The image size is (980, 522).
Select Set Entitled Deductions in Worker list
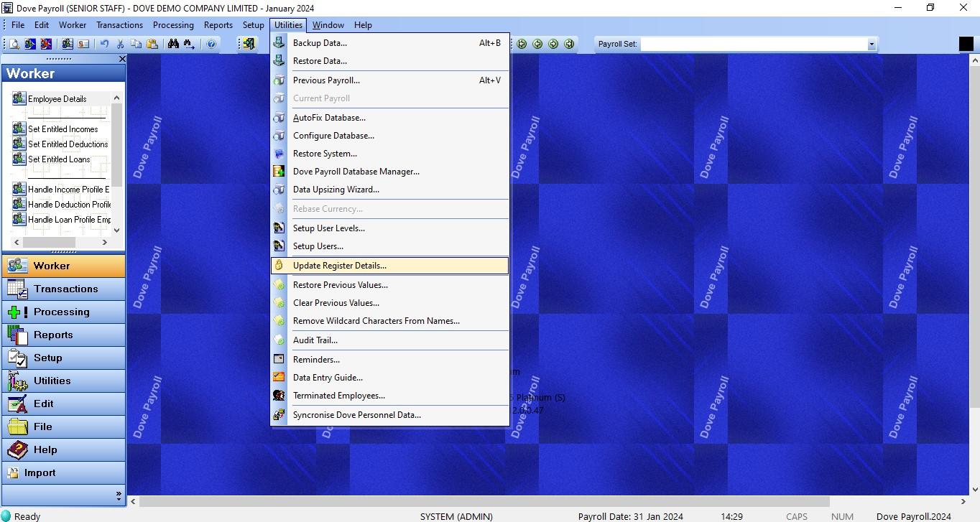(x=61, y=144)
